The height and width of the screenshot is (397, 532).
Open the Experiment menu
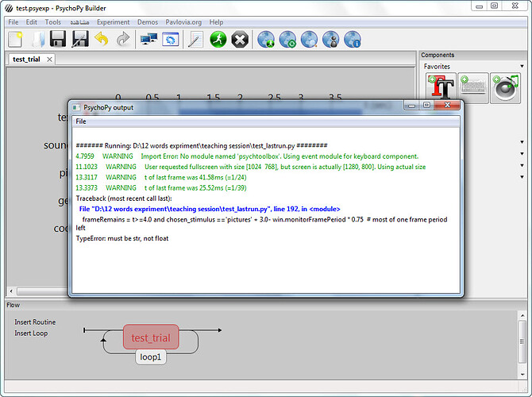[113, 22]
